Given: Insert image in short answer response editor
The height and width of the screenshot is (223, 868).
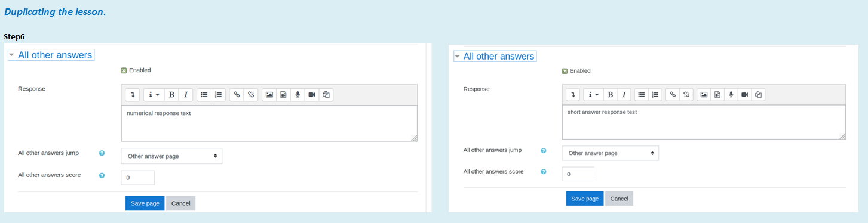Looking at the screenshot, I should pos(704,94).
